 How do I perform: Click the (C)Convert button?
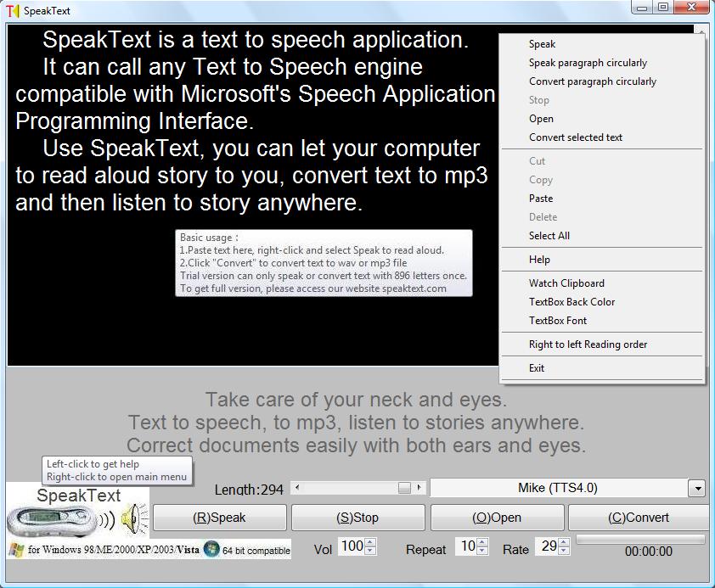point(639,518)
